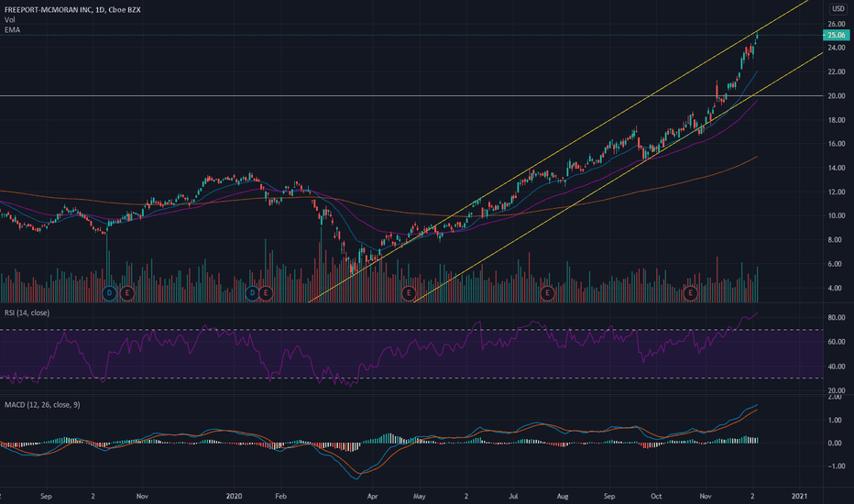854x504 pixels.
Task: Click the 6.00 price axis label
Action: (x=835, y=264)
